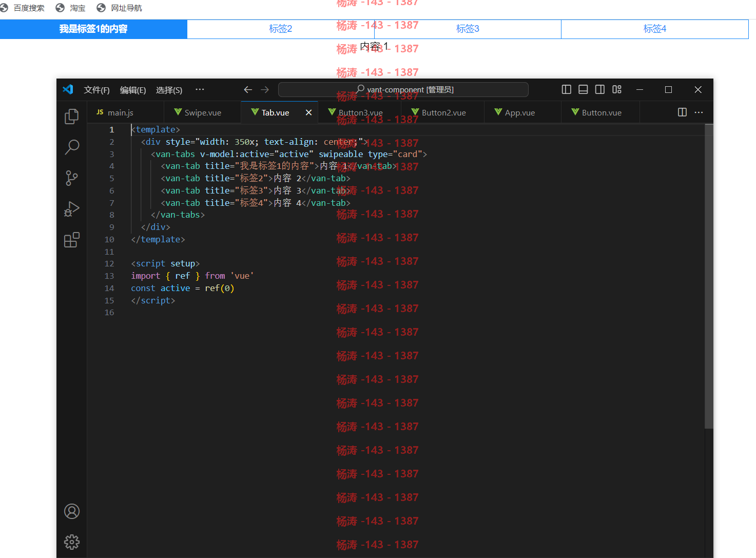Image resolution: width=756 pixels, height=558 pixels.
Task: Open Extensions view icon
Action: click(72, 240)
